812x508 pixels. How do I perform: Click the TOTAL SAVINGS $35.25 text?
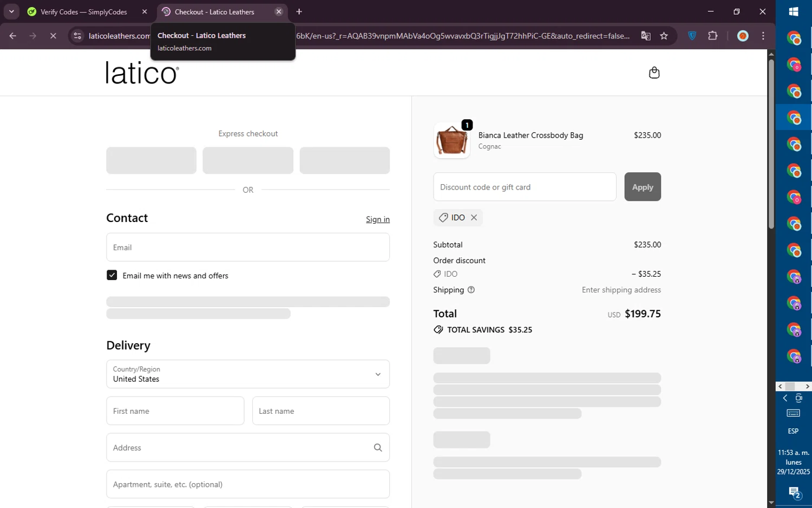(x=489, y=330)
